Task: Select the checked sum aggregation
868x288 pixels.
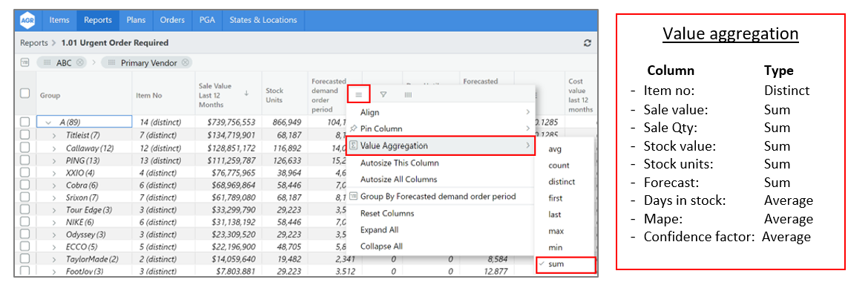Action: pyautogui.click(x=565, y=265)
